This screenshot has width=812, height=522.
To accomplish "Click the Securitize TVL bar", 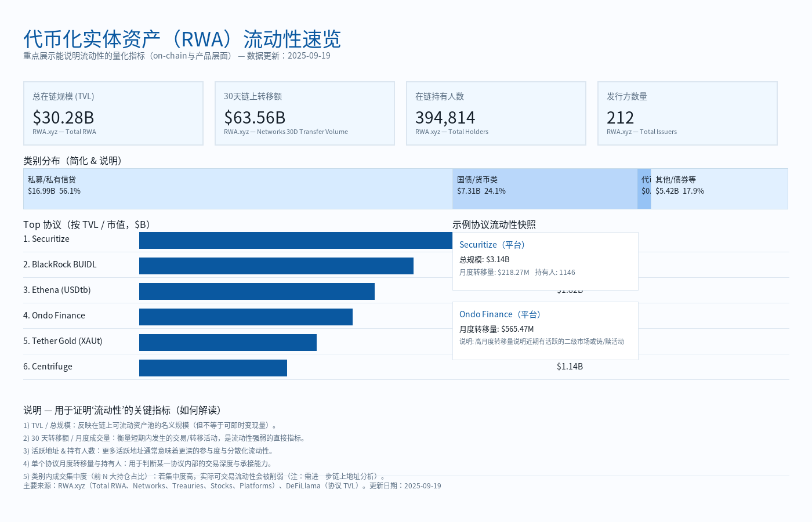I will coord(290,240).
